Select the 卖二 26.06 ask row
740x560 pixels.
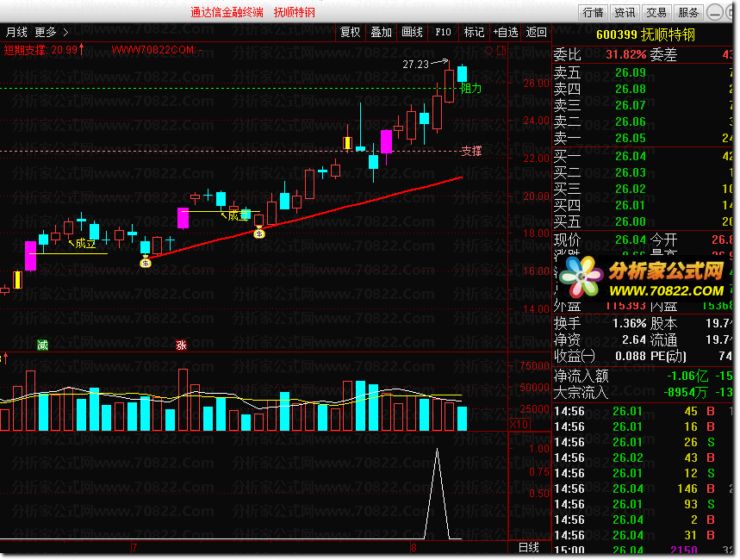pyautogui.click(x=643, y=121)
